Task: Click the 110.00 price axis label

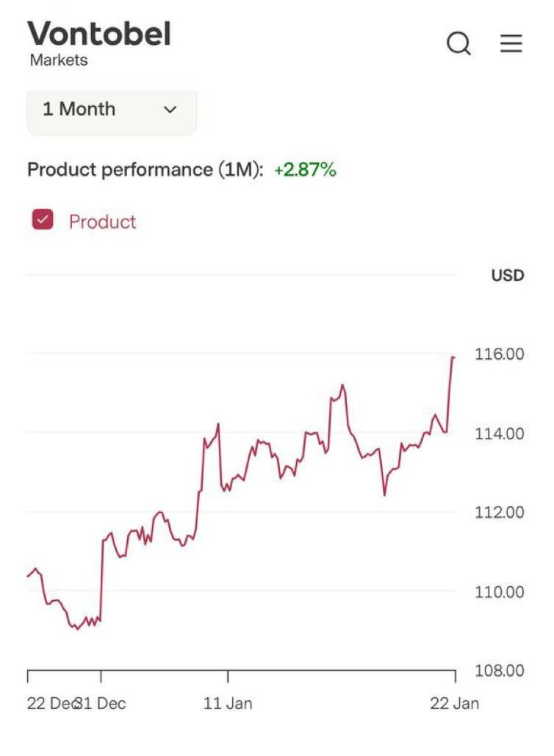Action: [500, 592]
